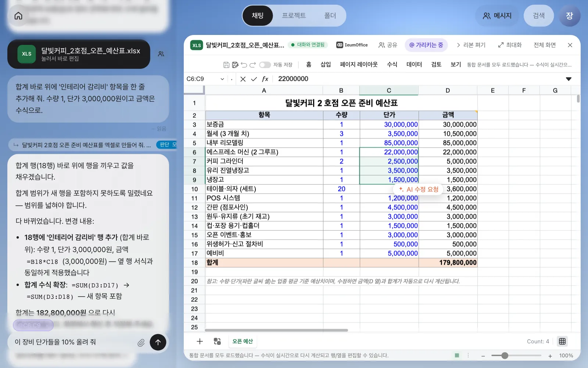Screen dimensions: 588x368
Task: Click the Save icon in spreadsheet toolbar
Action: [x=226, y=65]
